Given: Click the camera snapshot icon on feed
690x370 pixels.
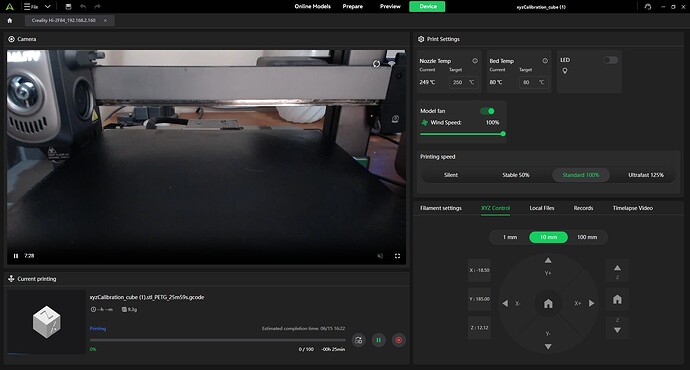Looking at the screenshot, I should [395, 119].
